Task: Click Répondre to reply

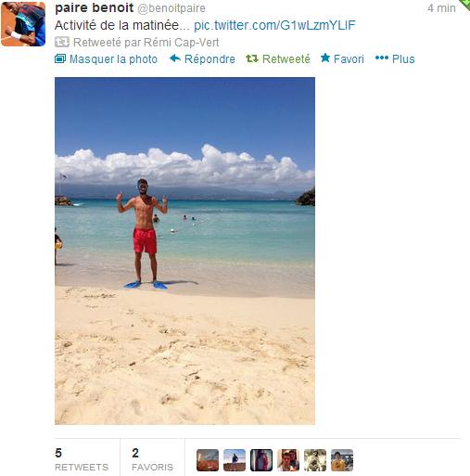Action: click(x=210, y=59)
